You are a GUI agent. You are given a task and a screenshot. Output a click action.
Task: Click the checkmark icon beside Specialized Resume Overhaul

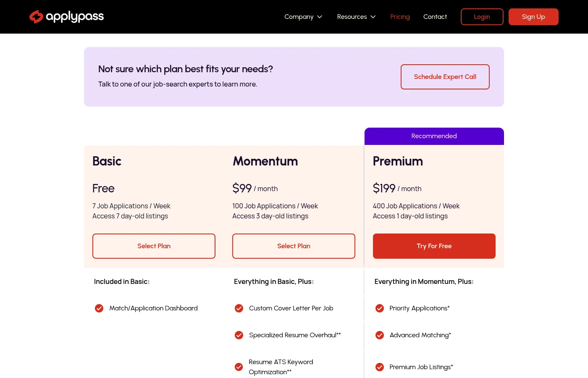239,335
